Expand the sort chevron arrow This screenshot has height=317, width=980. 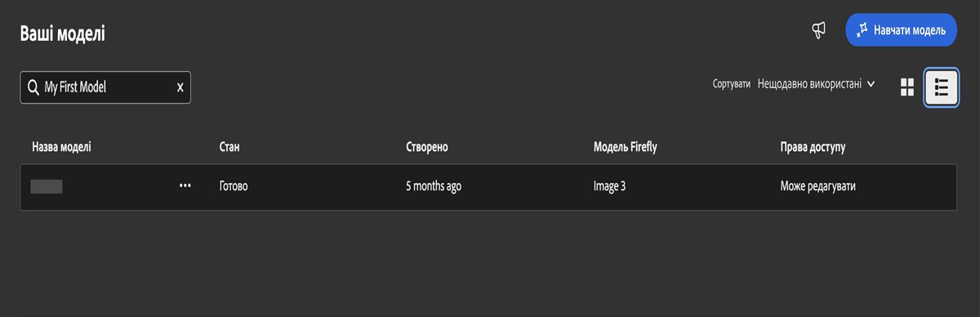click(x=871, y=83)
